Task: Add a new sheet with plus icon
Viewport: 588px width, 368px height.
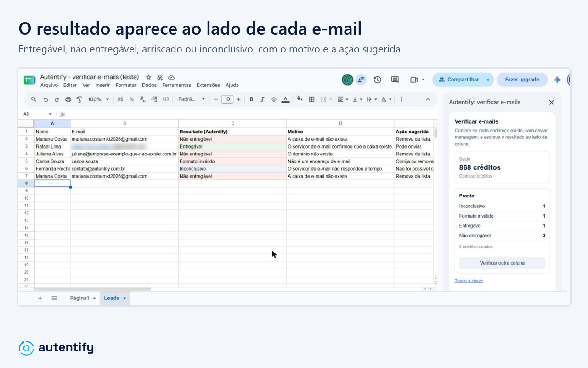Action: point(40,298)
